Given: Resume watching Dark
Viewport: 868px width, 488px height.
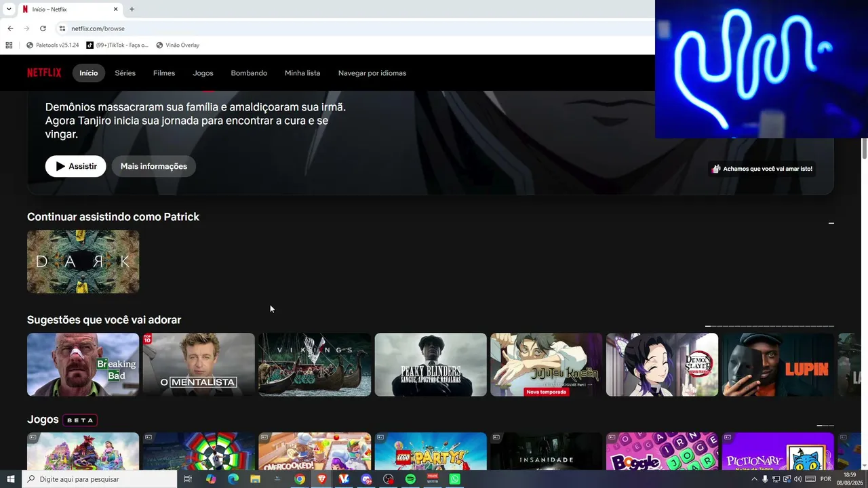Looking at the screenshot, I should coord(83,262).
